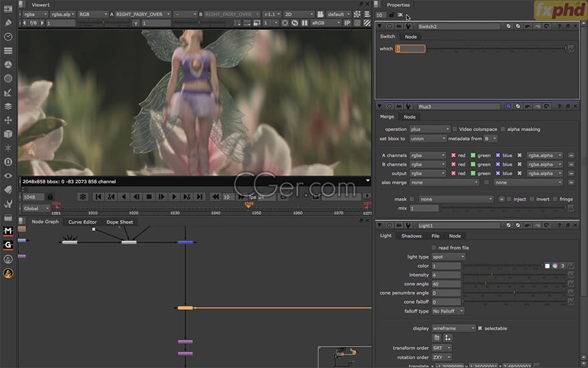Screen dimensions: 588x368
Task: Open the set bbox to union dropdown
Action: (x=428, y=139)
